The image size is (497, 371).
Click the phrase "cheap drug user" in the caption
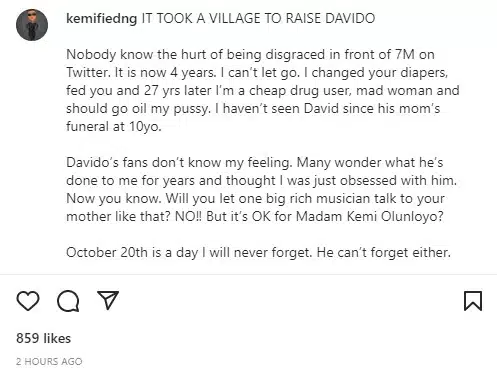click(299, 90)
